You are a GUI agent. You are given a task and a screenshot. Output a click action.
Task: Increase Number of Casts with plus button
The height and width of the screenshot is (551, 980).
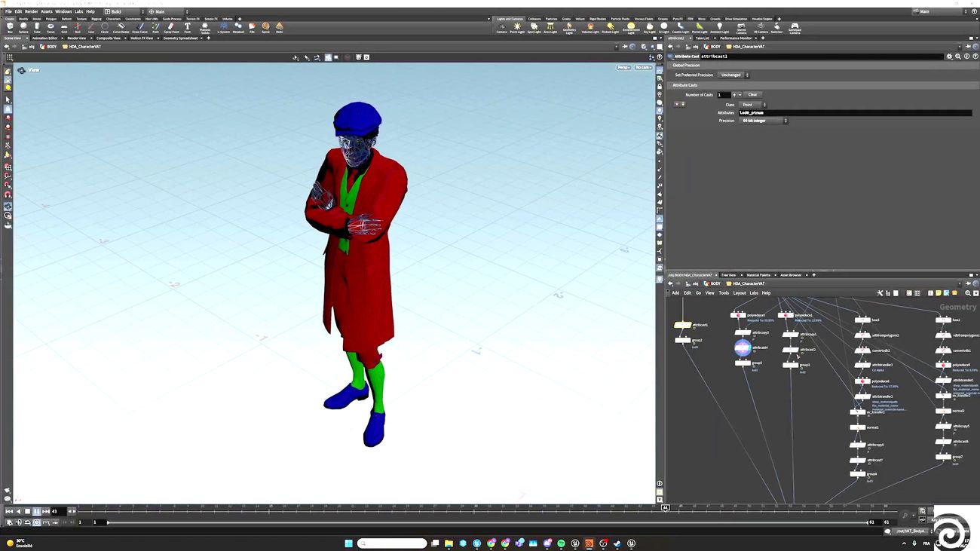pyautogui.click(x=734, y=95)
